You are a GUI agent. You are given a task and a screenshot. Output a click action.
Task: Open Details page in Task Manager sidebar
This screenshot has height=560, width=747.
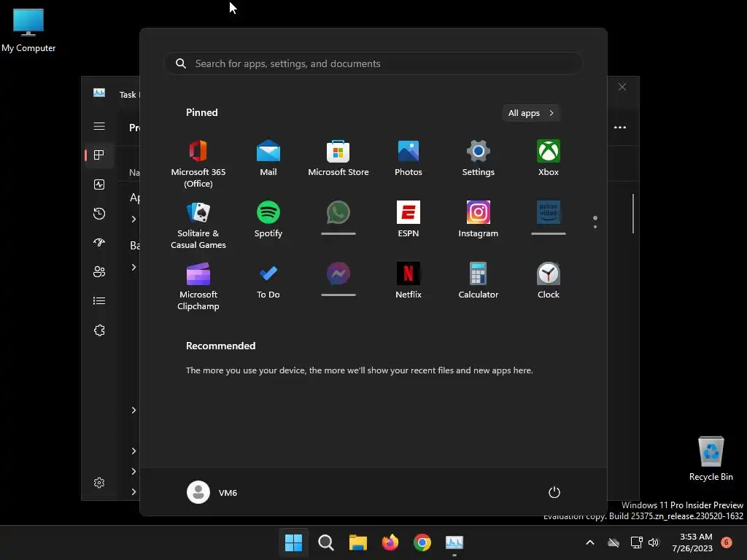coord(99,301)
